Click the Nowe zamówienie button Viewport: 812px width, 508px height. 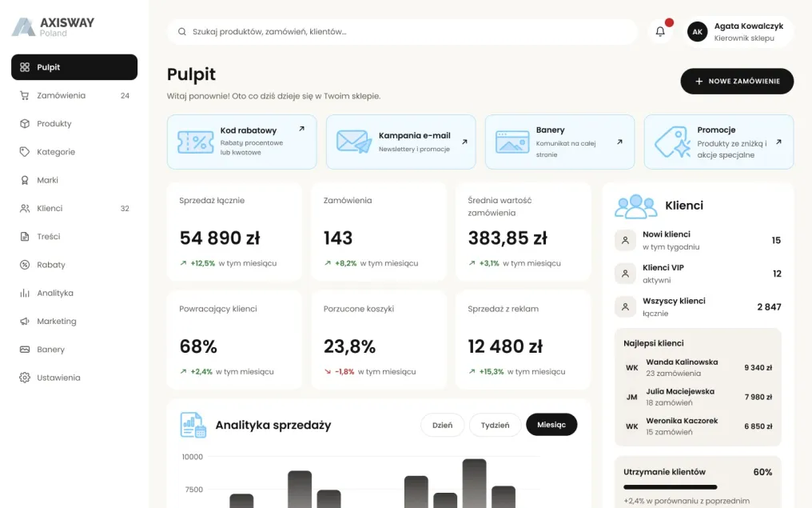pos(737,82)
